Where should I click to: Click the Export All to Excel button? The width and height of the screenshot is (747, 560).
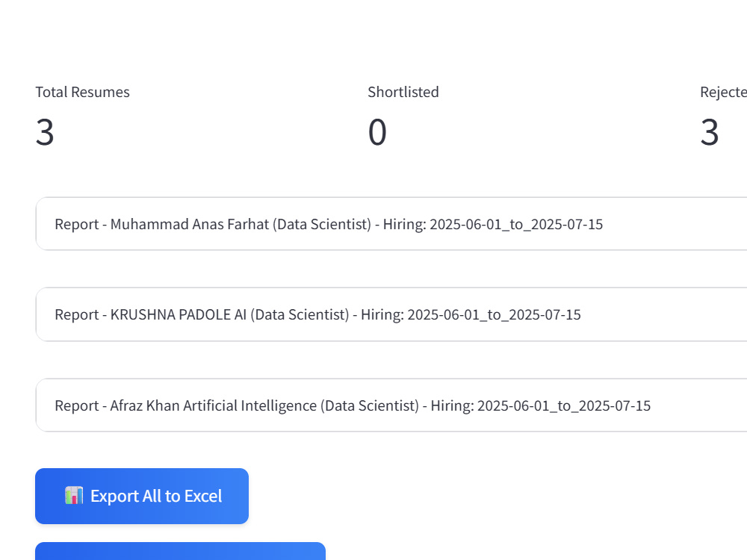tap(142, 497)
